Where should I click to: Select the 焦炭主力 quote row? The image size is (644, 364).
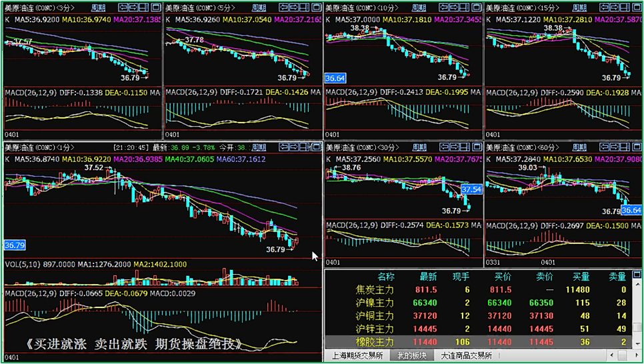pos(376,290)
